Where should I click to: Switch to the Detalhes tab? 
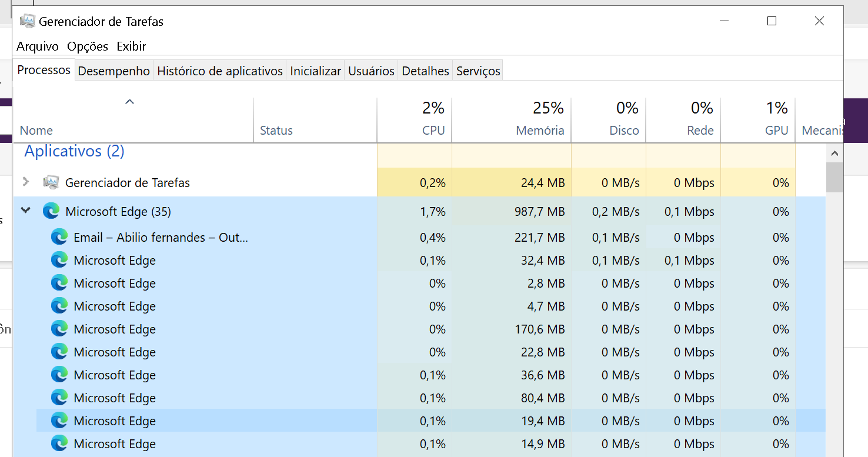(x=425, y=71)
